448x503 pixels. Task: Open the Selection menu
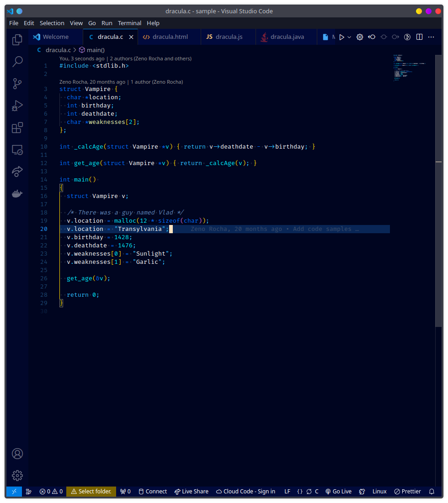[52, 23]
